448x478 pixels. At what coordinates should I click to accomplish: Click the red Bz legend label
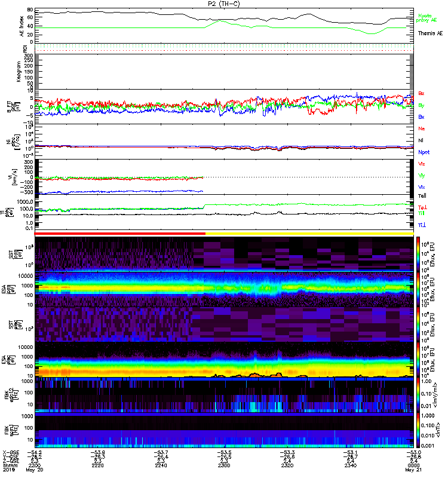[421, 93]
